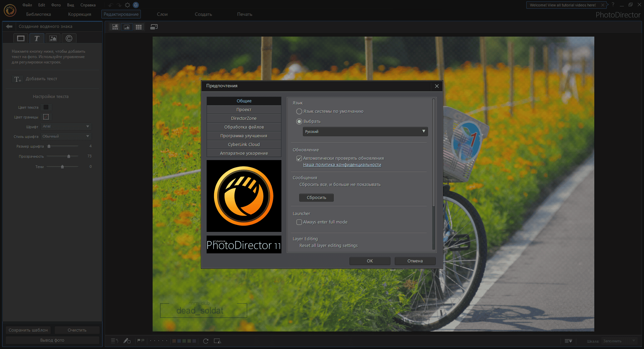Open the Шкала Заполнить zoom dropdown

point(619,341)
